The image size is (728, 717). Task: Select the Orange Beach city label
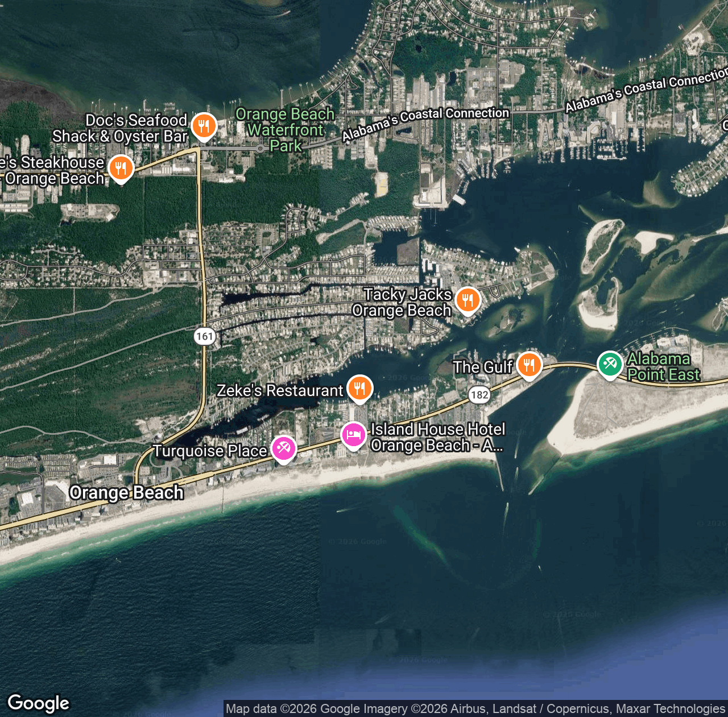click(x=127, y=493)
